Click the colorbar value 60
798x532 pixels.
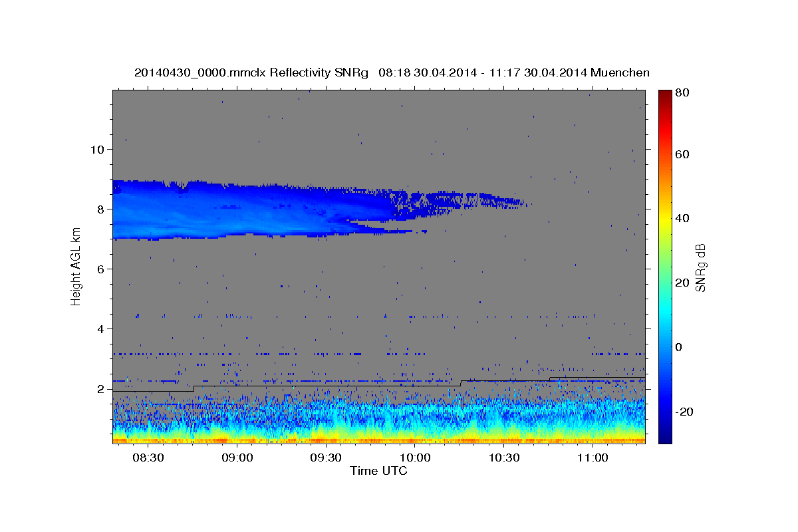[x=682, y=154]
